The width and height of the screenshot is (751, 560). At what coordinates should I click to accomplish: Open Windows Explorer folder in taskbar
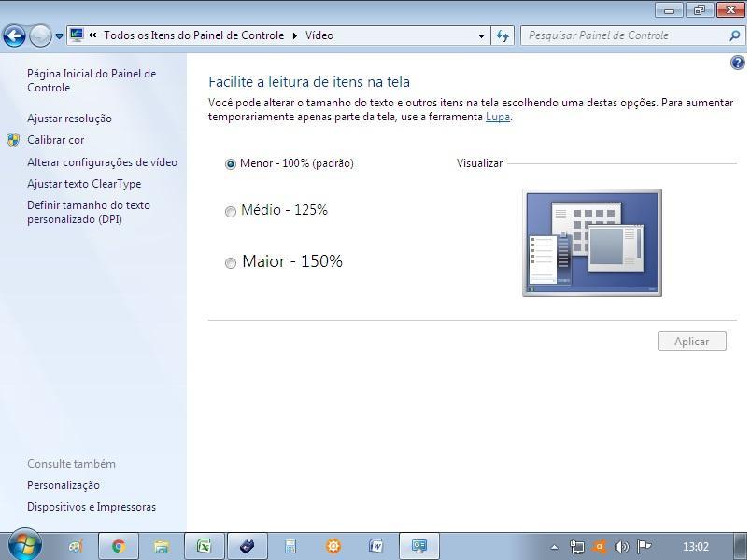click(x=162, y=546)
